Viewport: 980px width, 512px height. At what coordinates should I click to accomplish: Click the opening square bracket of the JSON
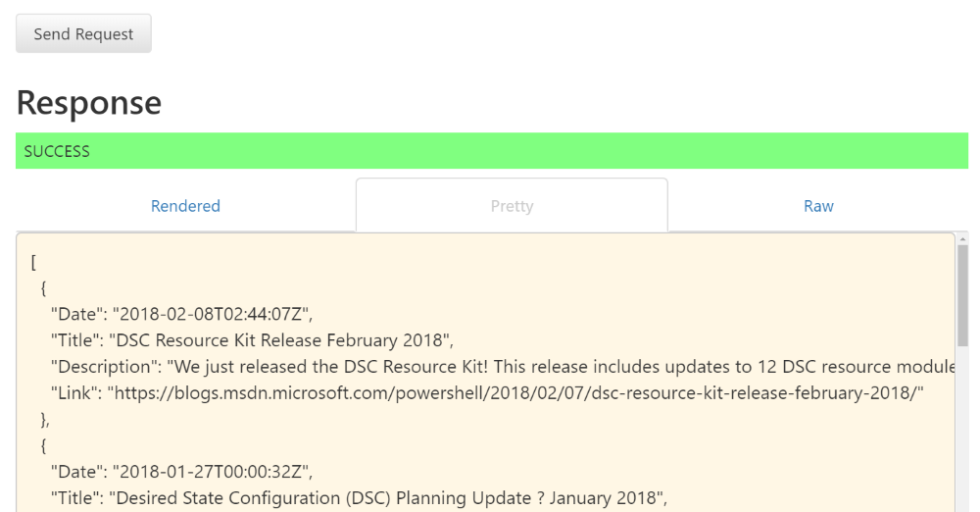tap(34, 263)
